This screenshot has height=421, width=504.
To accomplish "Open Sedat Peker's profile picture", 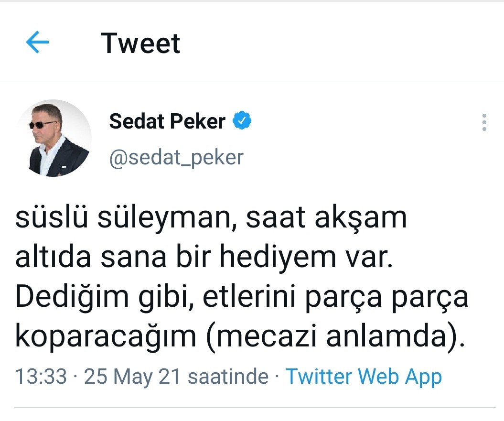I will pos(54,138).
